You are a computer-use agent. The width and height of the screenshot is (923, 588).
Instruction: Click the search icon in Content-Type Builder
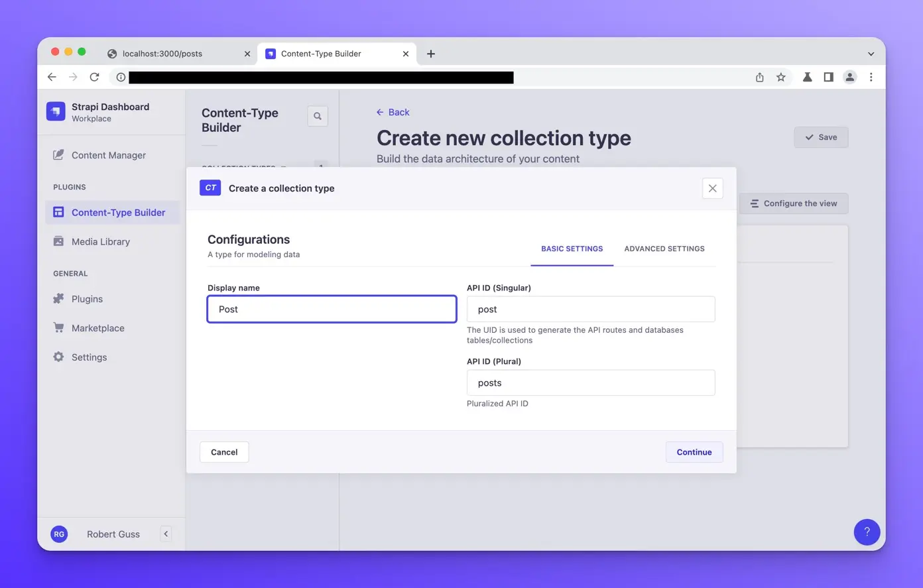click(x=318, y=116)
